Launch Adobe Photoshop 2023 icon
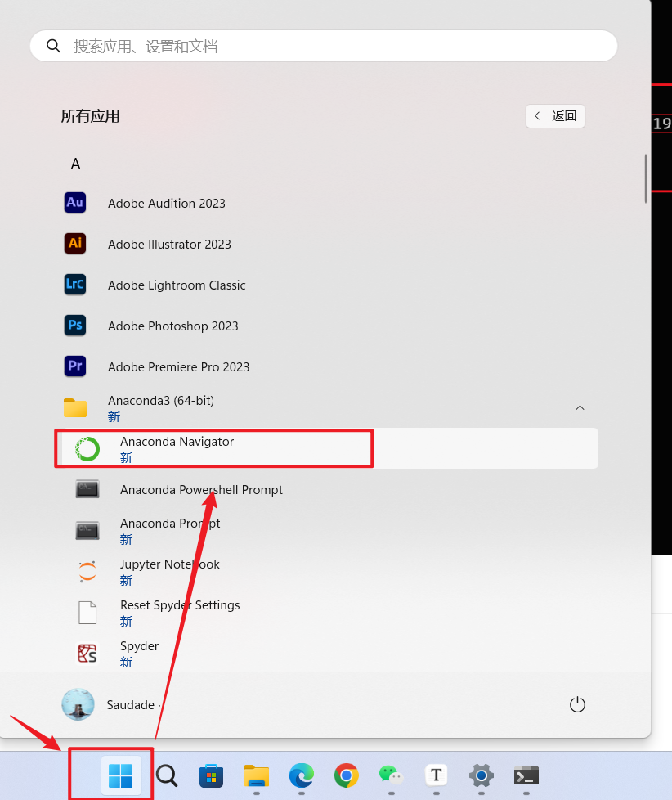Image resolution: width=672 pixels, height=800 pixels. [x=75, y=325]
